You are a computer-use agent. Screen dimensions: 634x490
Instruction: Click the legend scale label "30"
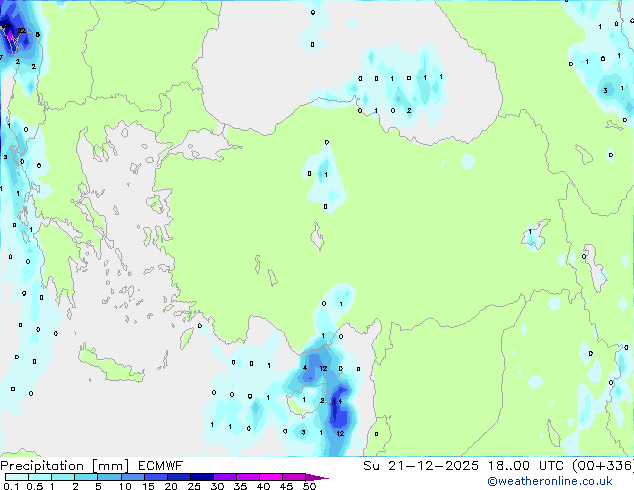[217, 486]
